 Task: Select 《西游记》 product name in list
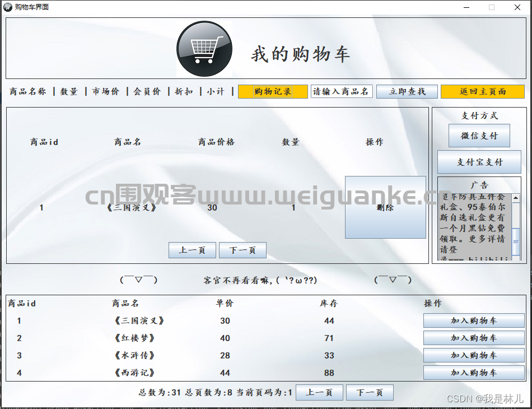tap(135, 373)
